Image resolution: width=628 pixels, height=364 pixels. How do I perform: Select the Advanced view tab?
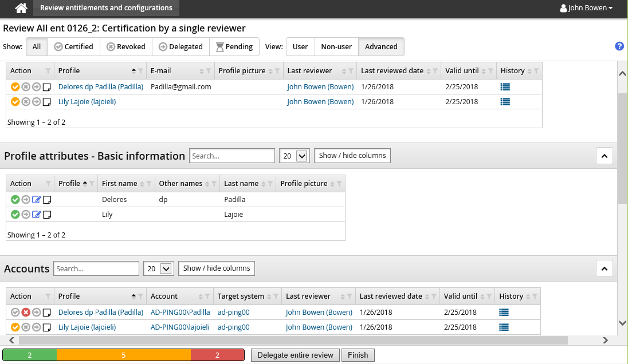tap(381, 47)
